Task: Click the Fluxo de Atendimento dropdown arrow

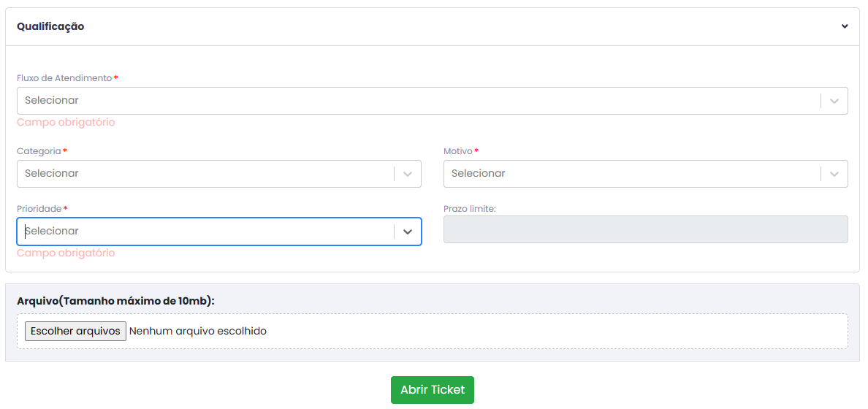Action: tap(834, 101)
